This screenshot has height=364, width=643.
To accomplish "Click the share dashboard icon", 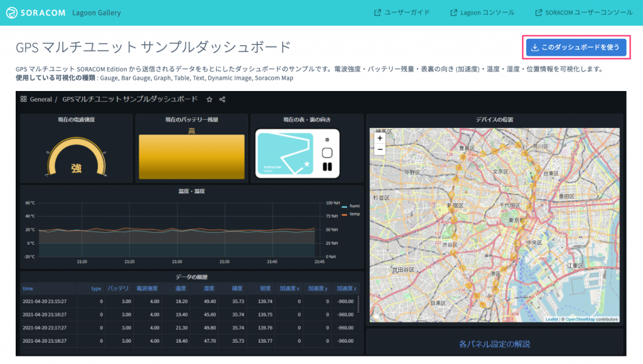I will 222,99.
